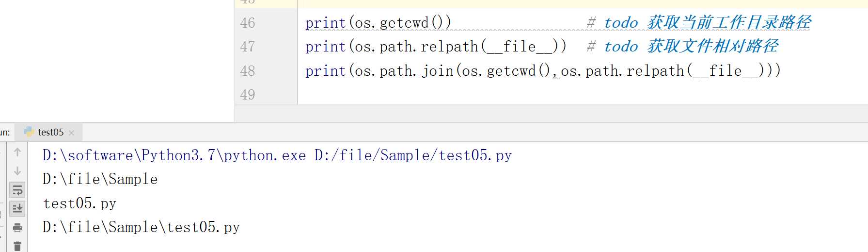Viewport: 868px width, 252px height.
Task: Click D:\file\Sample\test05.py output line
Action: tap(141, 227)
